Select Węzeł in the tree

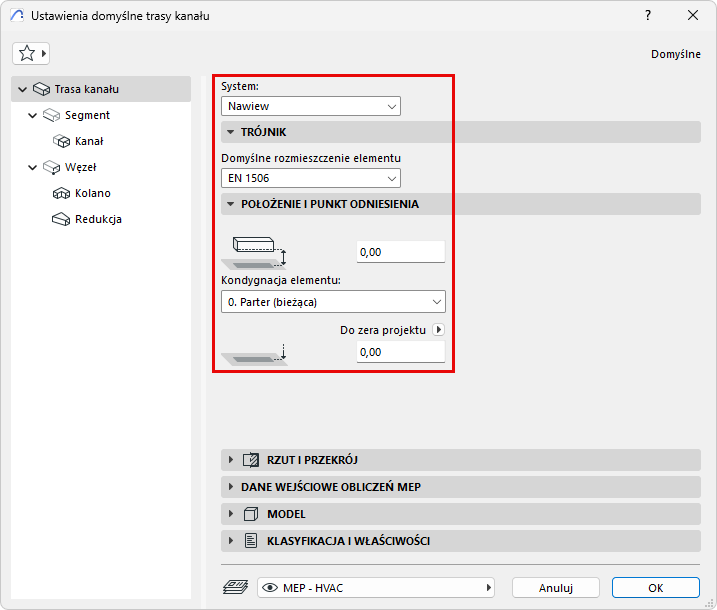[x=80, y=167]
